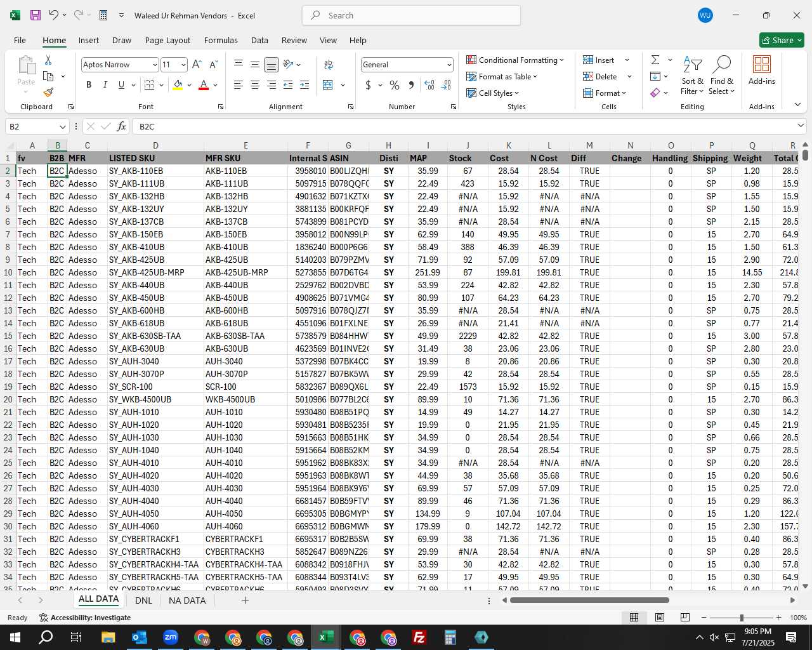Insert AutoSum formula

(x=655, y=60)
